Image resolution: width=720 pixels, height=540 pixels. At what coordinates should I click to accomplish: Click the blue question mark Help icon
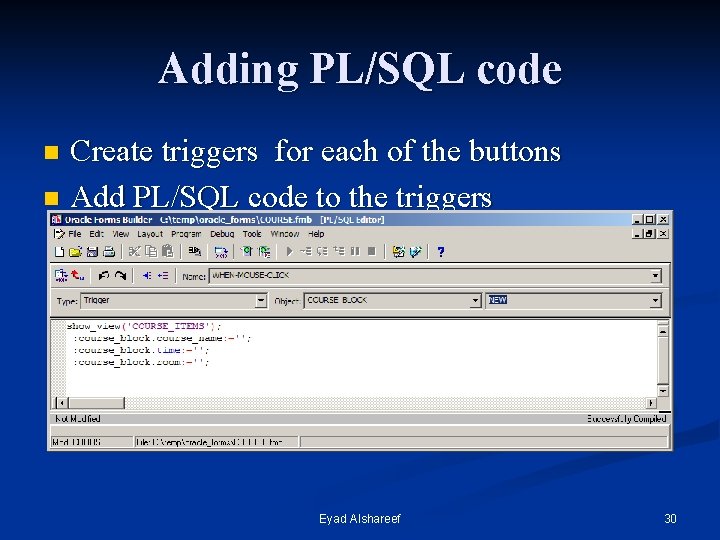(441, 252)
